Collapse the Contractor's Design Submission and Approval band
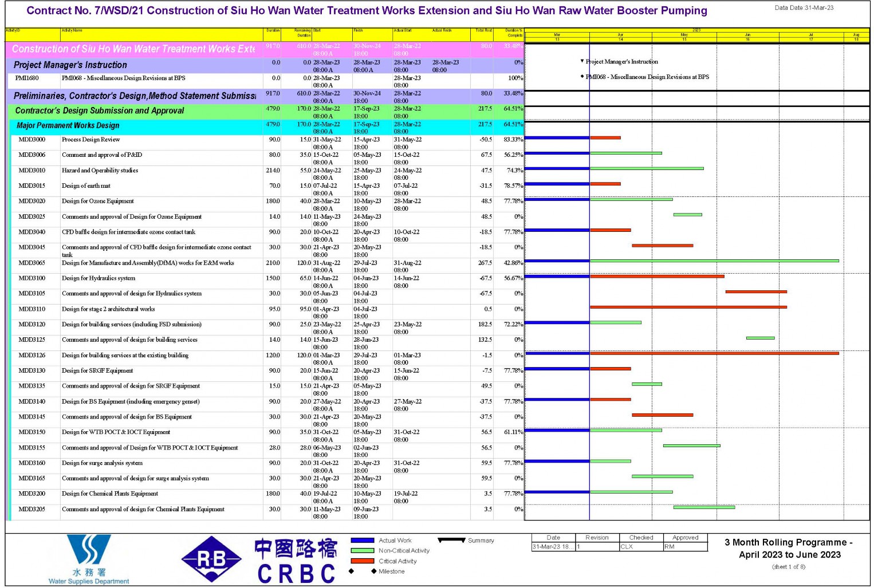The height and width of the screenshot is (588, 874). pos(266,111)
